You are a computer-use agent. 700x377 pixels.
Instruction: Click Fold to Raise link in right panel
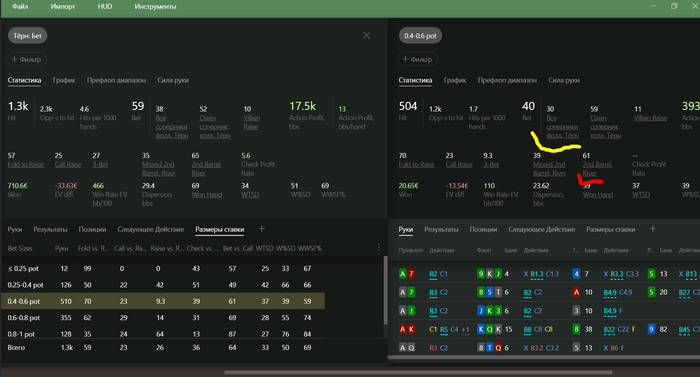(x=417, y=164)
